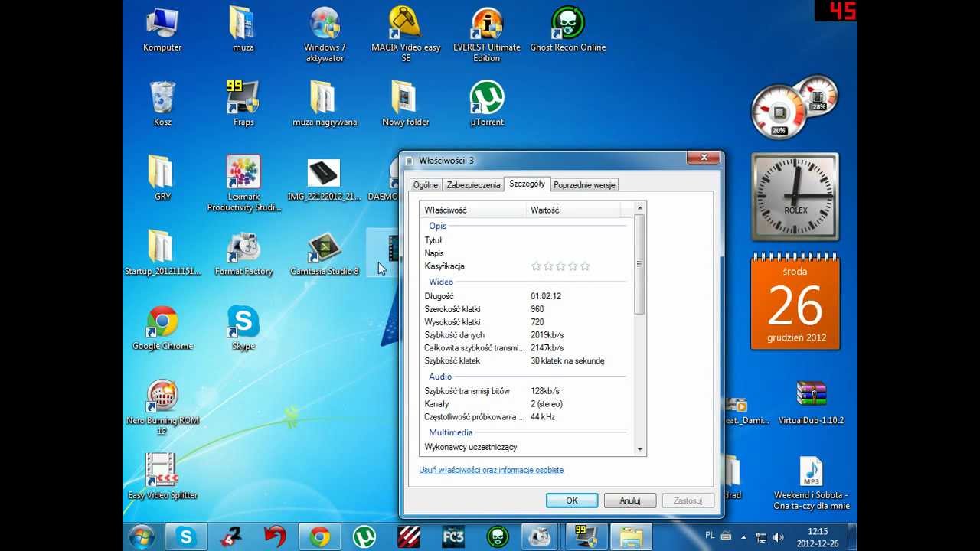Select the Szczegóły tab
Screen dimensions: 980x551
pyautogui.click(x=527, y=184)
